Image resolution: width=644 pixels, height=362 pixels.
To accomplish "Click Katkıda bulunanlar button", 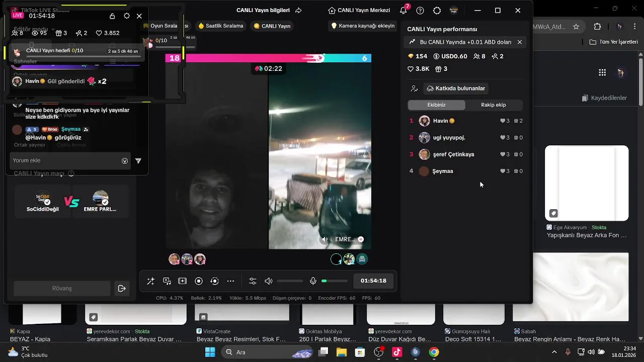I will [456, 88].
